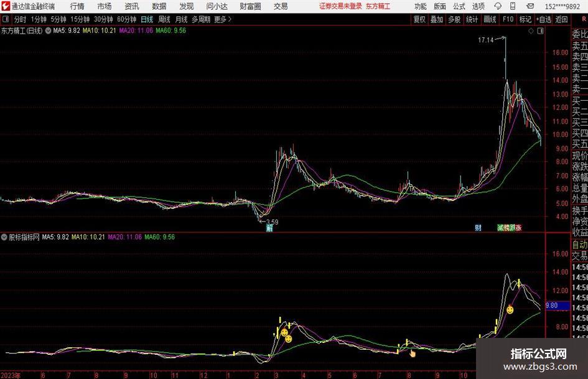Click the 解 marker below the 3.59 low
Image resolution: width=588 pixels, height=379 pixels.
tap(269, 228)
